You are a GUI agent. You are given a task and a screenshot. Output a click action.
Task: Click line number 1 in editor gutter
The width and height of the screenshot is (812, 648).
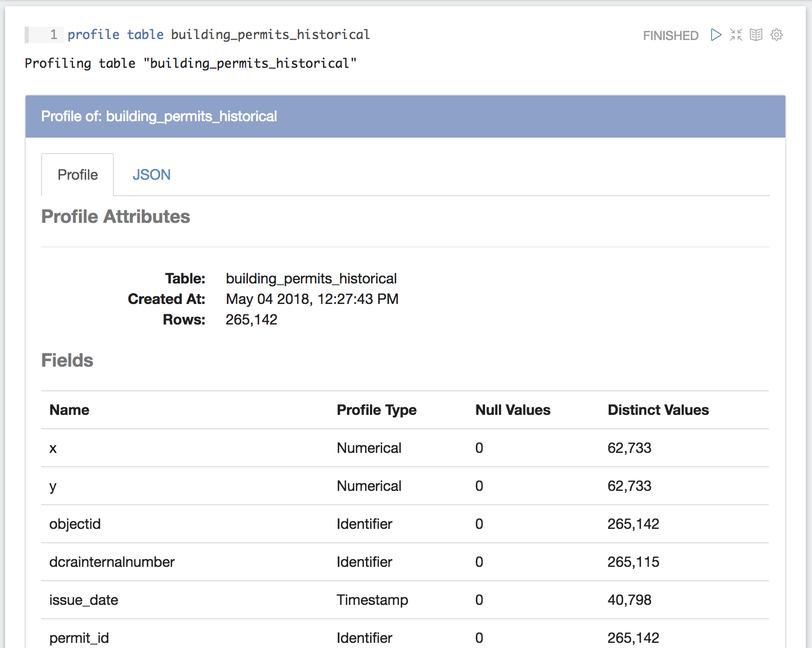click(53, 34)
